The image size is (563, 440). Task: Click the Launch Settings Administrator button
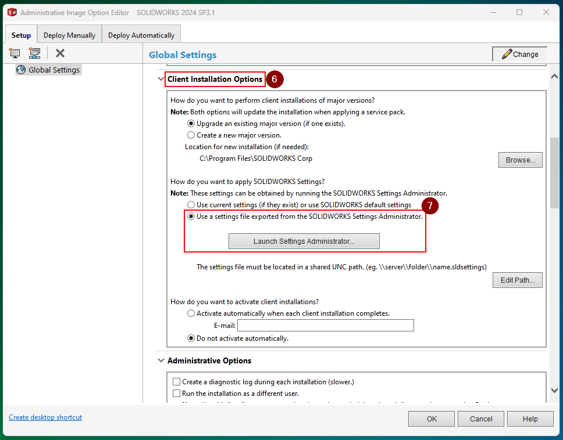[304, 241]
